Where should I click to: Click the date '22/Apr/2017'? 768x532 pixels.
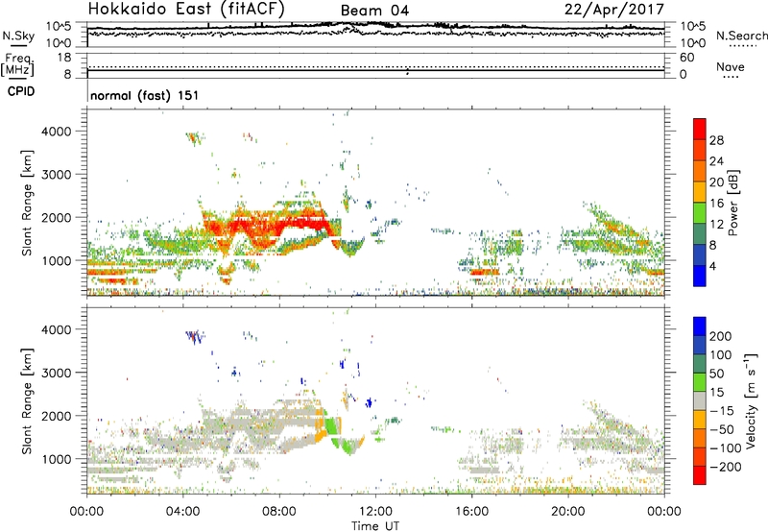[614, 10]
